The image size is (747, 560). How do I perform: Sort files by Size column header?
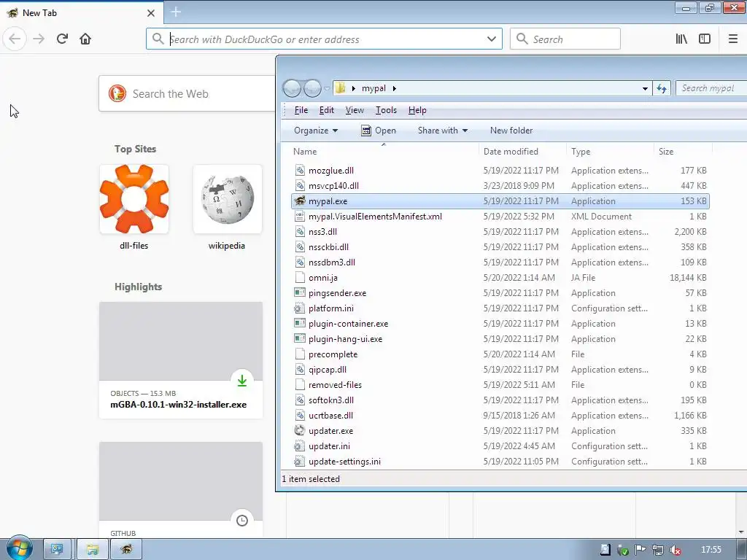click(684, 152)
